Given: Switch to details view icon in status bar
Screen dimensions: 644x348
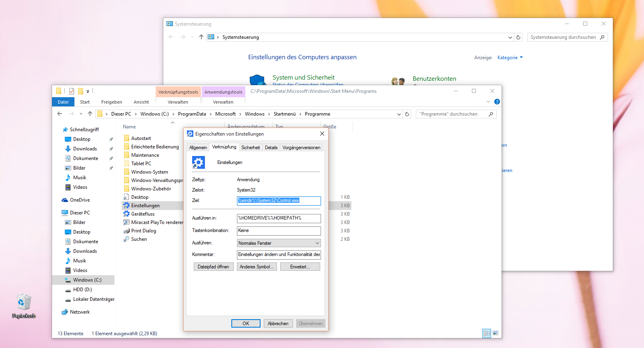Looking at the screenshot, I should [x=487, y=333].
